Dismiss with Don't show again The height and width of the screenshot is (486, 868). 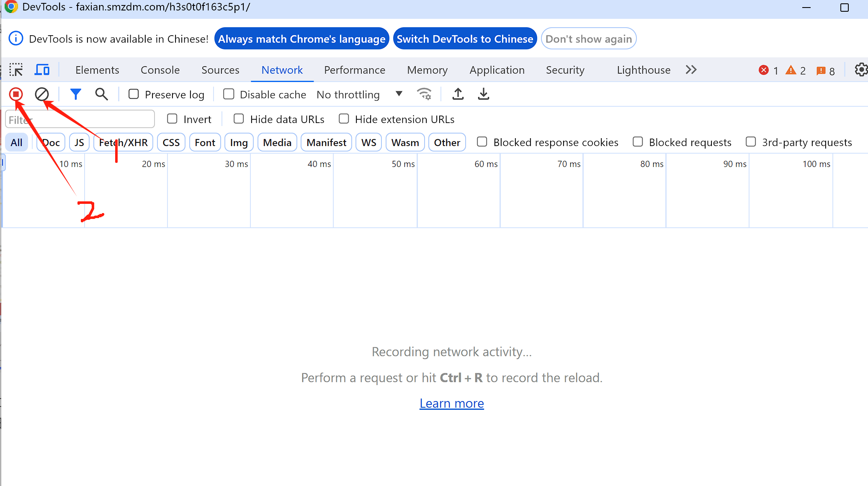(588, 39)
